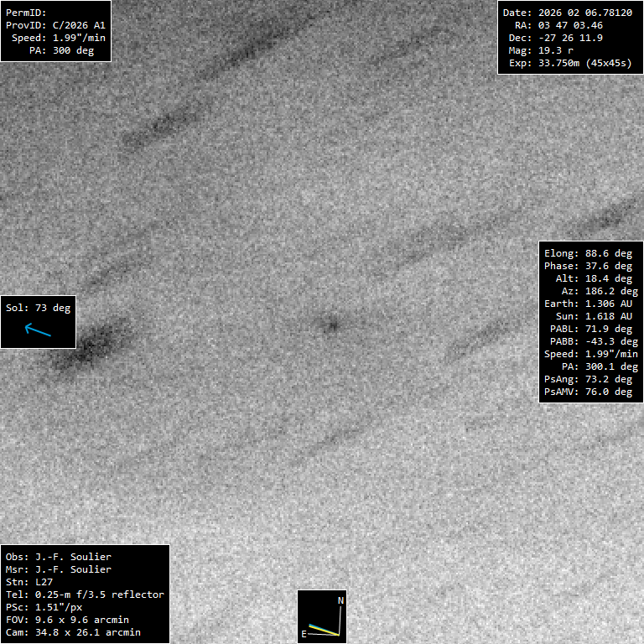Click the Sol: 73 deg label
This screenshot has height=644, width=644.
(x=38, y=308)
